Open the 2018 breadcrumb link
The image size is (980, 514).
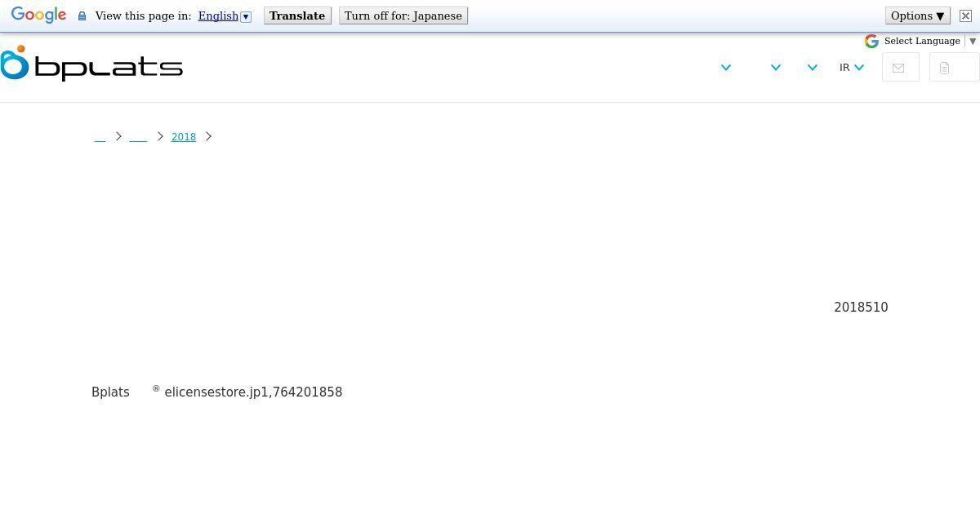[184, 137]
